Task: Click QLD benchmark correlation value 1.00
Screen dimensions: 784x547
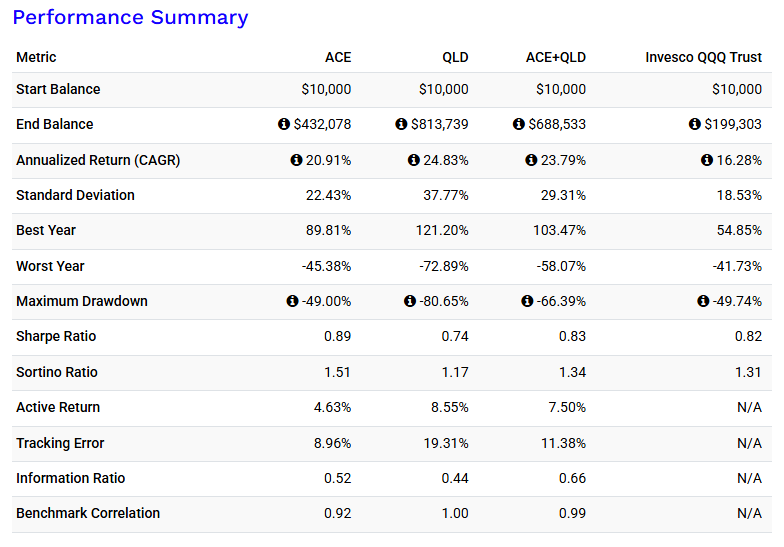Action: (x=455, y=513)
